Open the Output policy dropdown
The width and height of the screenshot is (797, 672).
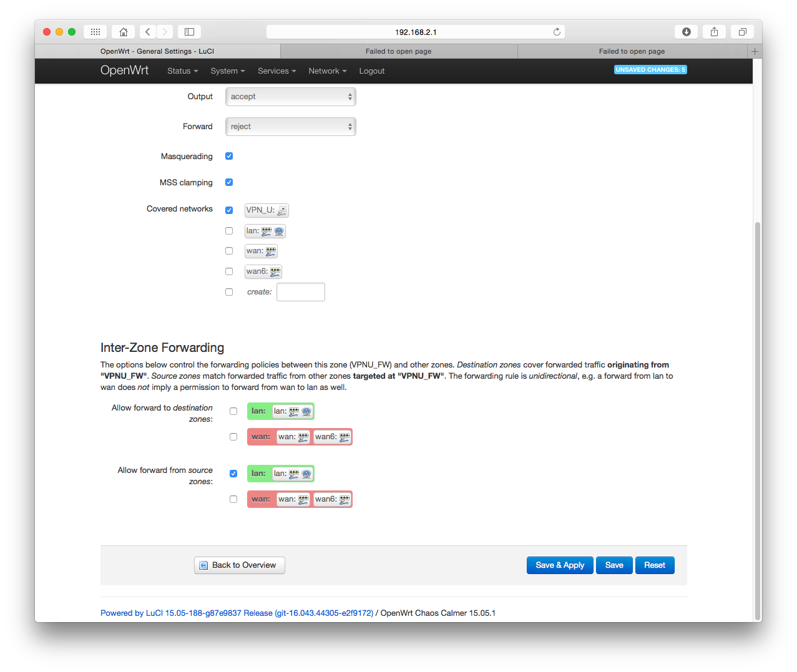[x=291, y=97]
